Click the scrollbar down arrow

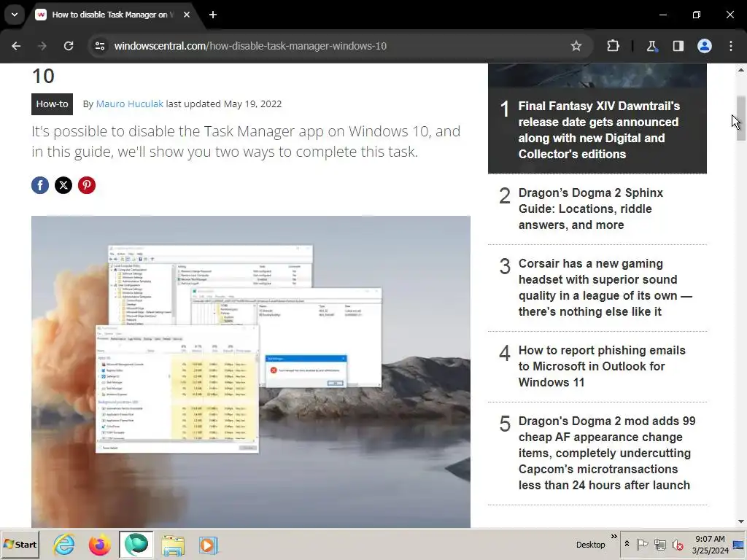[x=741, y=521]
